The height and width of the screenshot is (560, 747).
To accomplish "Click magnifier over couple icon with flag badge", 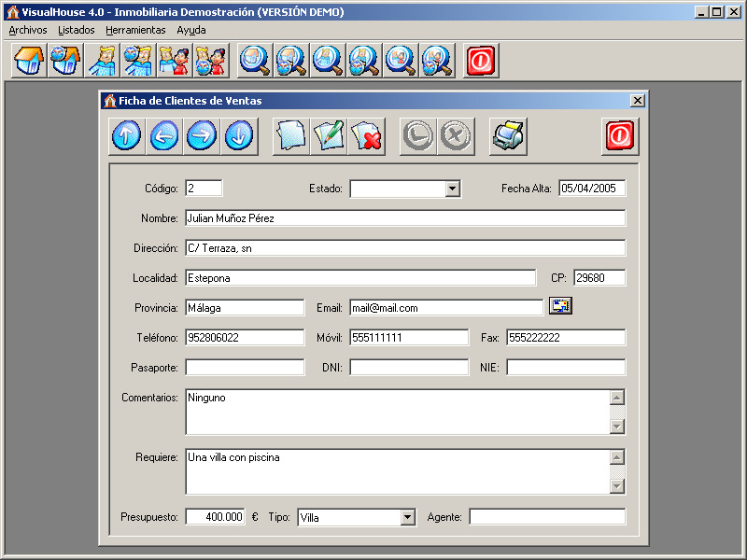I will tap(437, 61).
